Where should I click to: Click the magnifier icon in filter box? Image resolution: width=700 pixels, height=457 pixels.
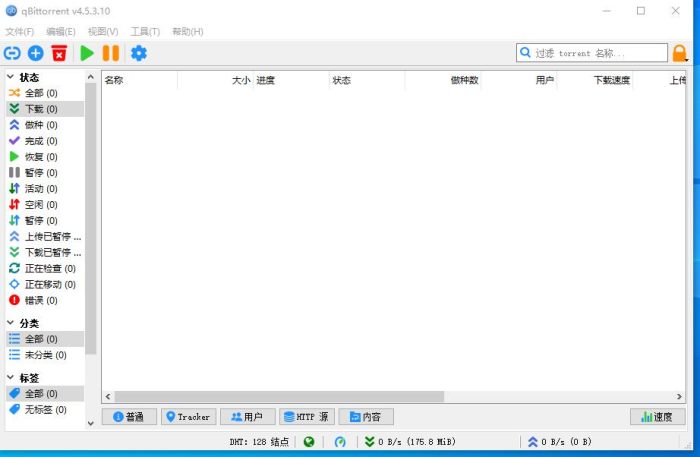click(526, 53)
